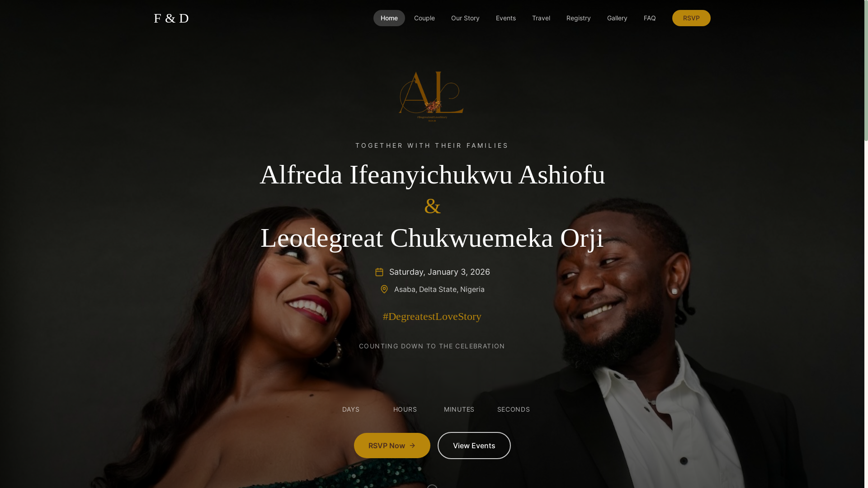Visit the Registry page
The width and height of the screenshot is (868, 488).
pyautogui.click(x=578, y=18)
